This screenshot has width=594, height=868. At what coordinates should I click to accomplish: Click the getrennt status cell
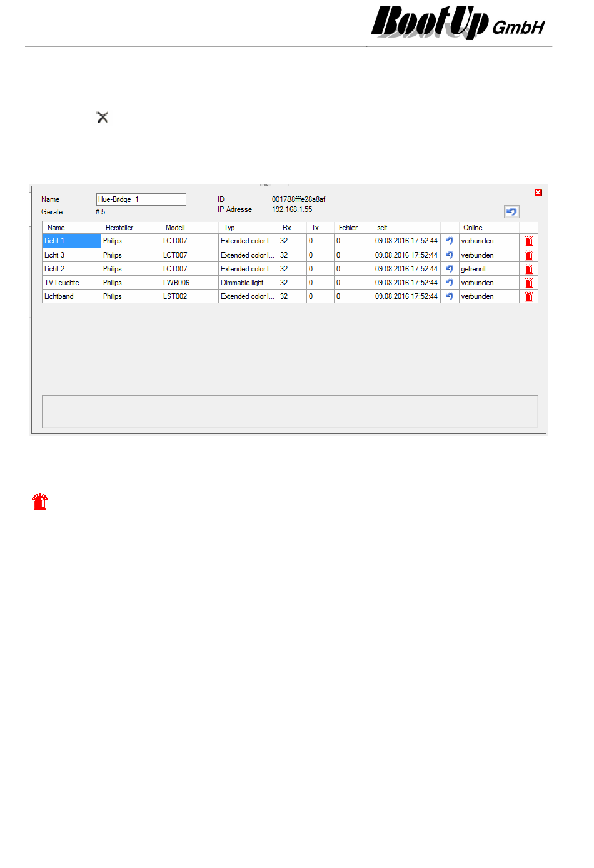click(x=489, y=269)
